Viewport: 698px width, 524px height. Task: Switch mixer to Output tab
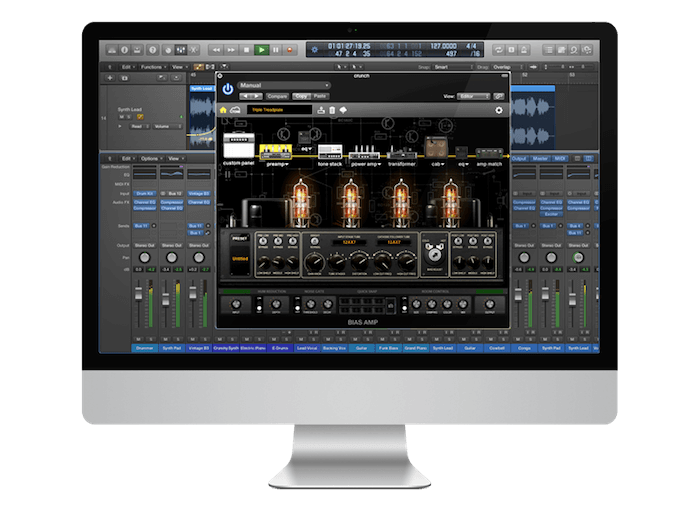coord(519,158)
